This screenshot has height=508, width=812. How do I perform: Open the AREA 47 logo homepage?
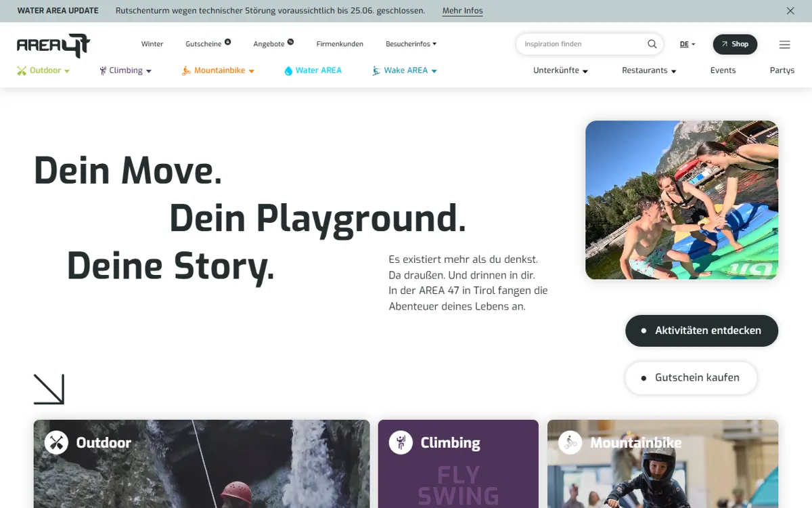click(x=53, y=45)
